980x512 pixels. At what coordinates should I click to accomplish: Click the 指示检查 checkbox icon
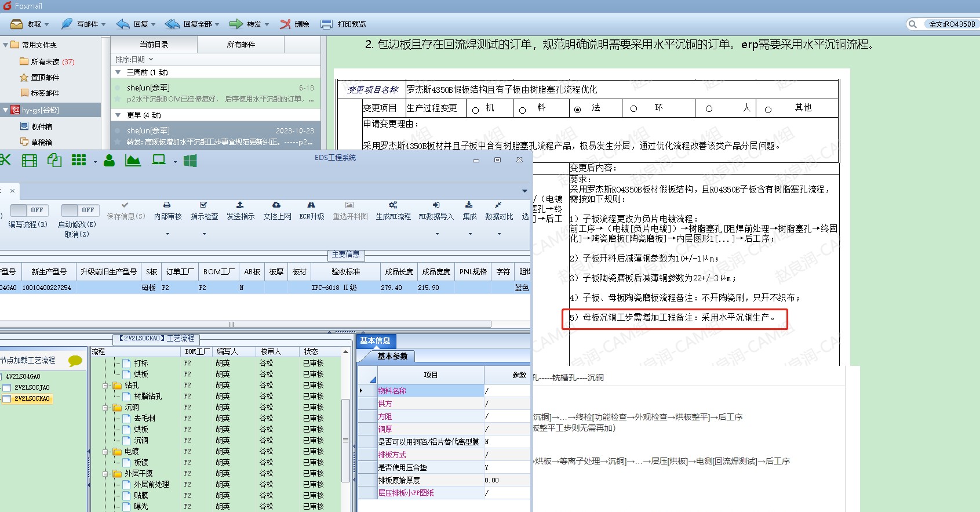(203, 205)
